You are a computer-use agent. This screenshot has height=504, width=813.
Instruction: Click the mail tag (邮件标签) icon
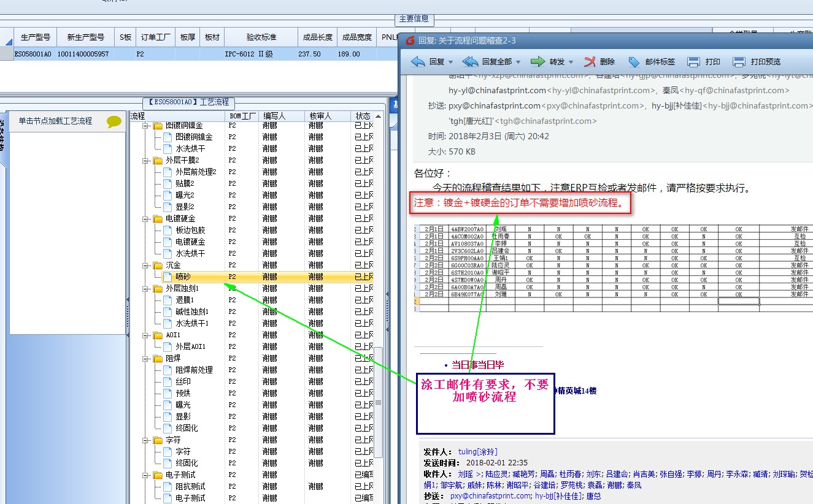click(634, 62)
